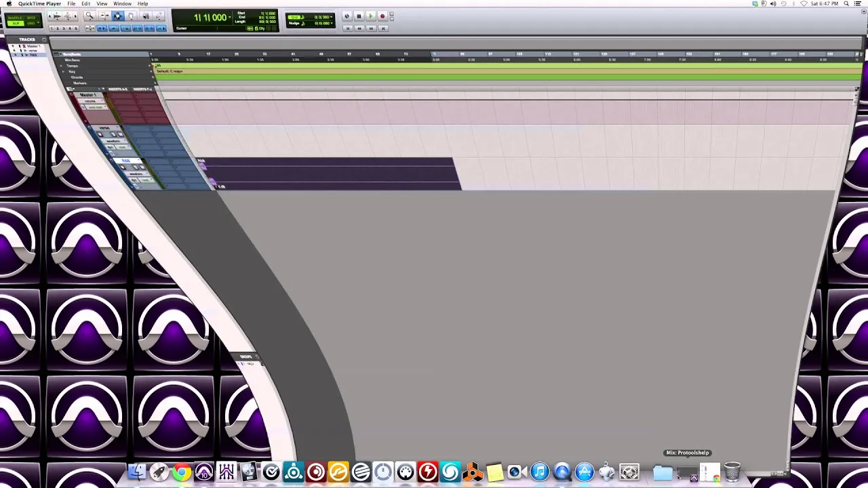Click the verse track name button
The height and width of the screenshot is (488, 868).
(x=104, y=128)
